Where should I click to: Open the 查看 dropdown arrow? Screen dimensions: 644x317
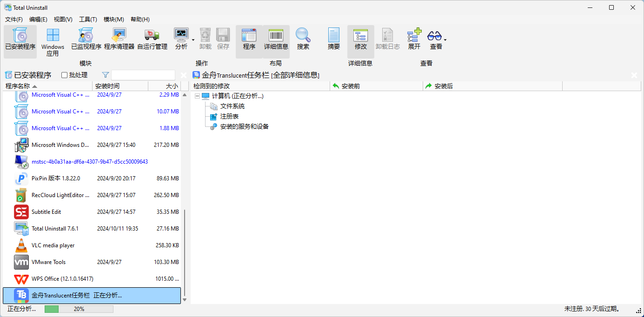pos(445,40)
